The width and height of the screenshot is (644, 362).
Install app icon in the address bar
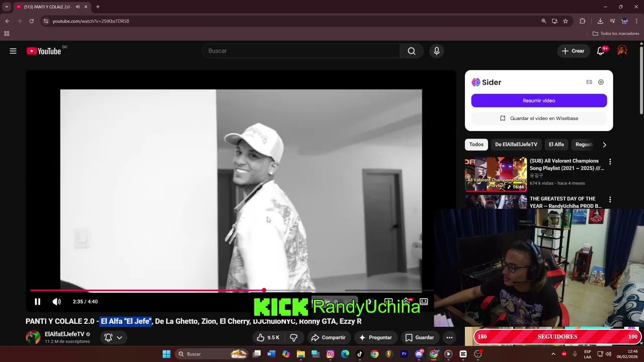[554, 21]
